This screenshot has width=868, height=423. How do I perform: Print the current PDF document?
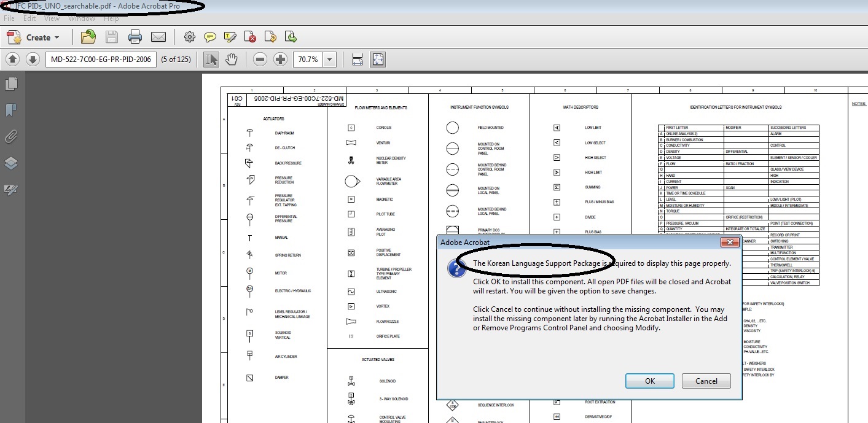click(135, 37)
